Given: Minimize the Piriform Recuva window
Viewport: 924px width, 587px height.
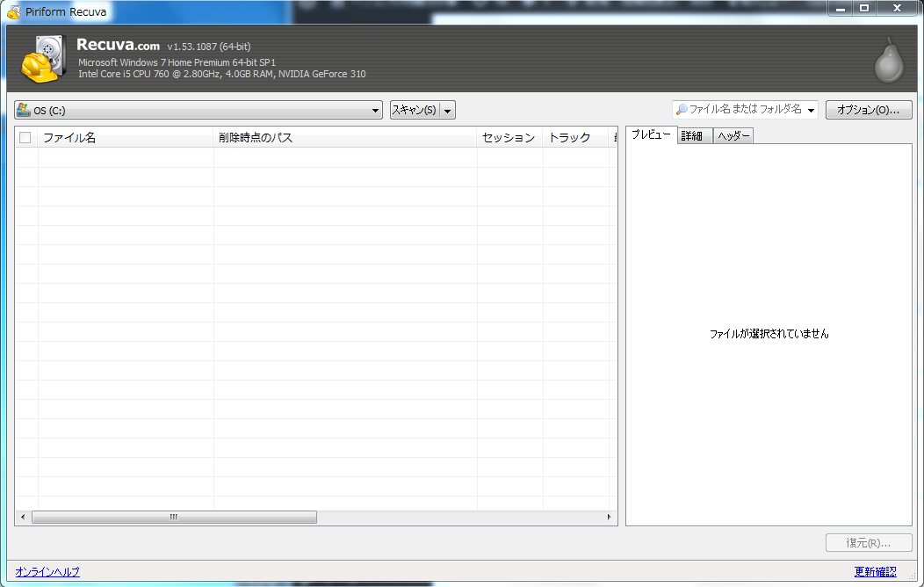Looking at the screenshot, I should (841, 8).
